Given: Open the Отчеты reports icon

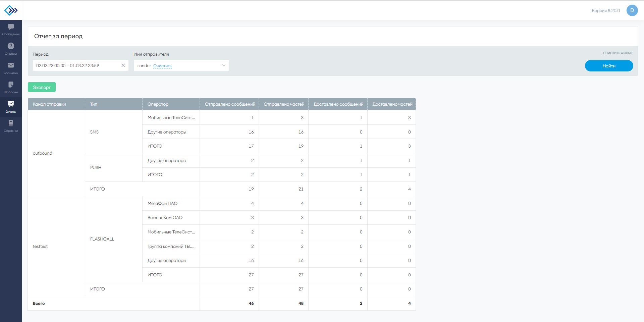Looking at the screenshot, I should [x=11, y=104].
